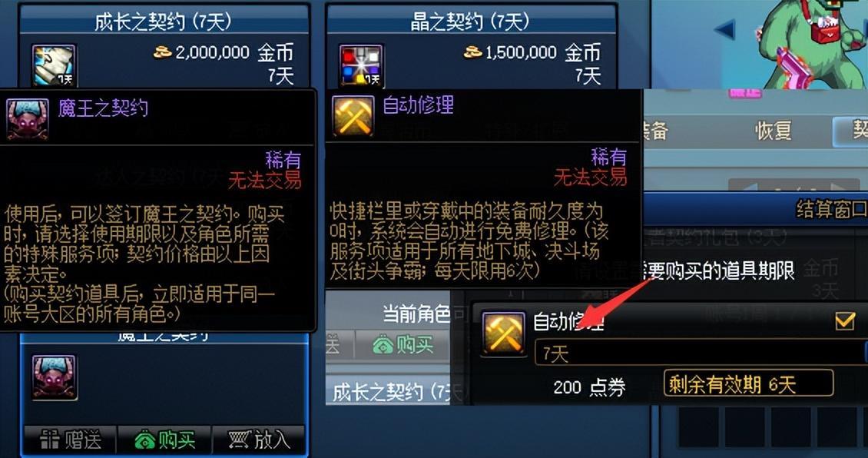
Task: Click the gift icon on the 赠送 button
Action: 50,441
